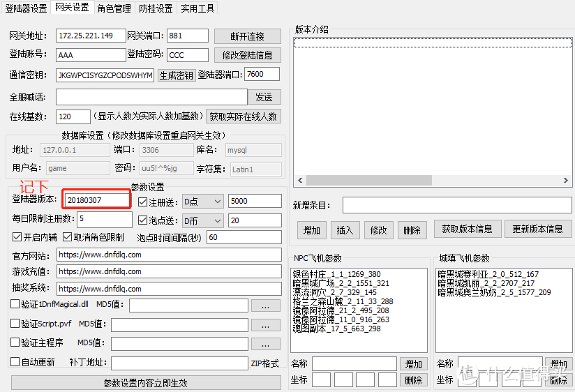Click the 每日限制注册数 field
Screen dimensions: 575x392
[105, 219]
